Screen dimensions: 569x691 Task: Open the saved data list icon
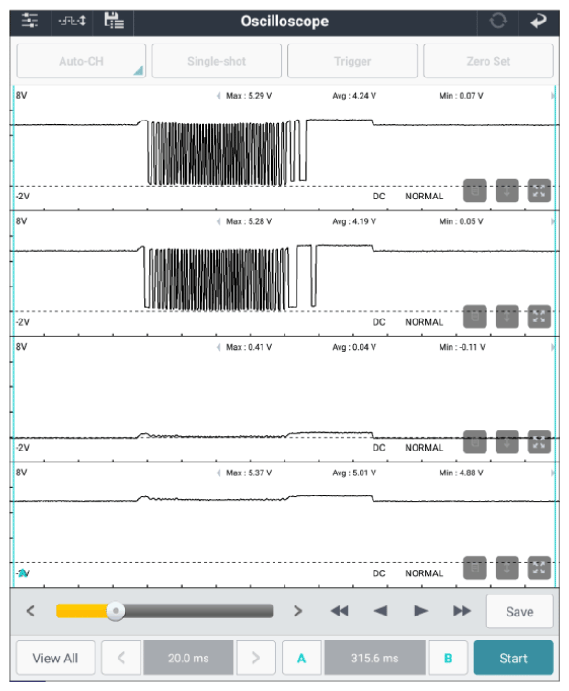[114, 21]
